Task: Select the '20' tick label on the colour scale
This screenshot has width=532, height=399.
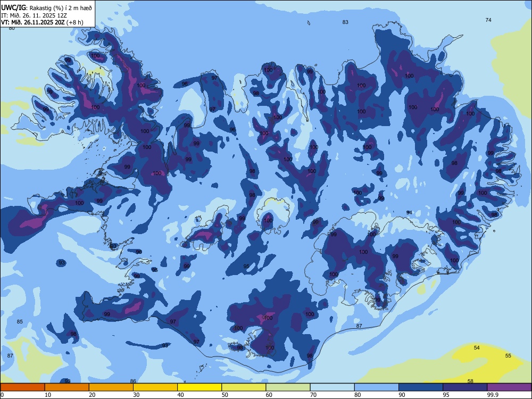Action: 92,395
